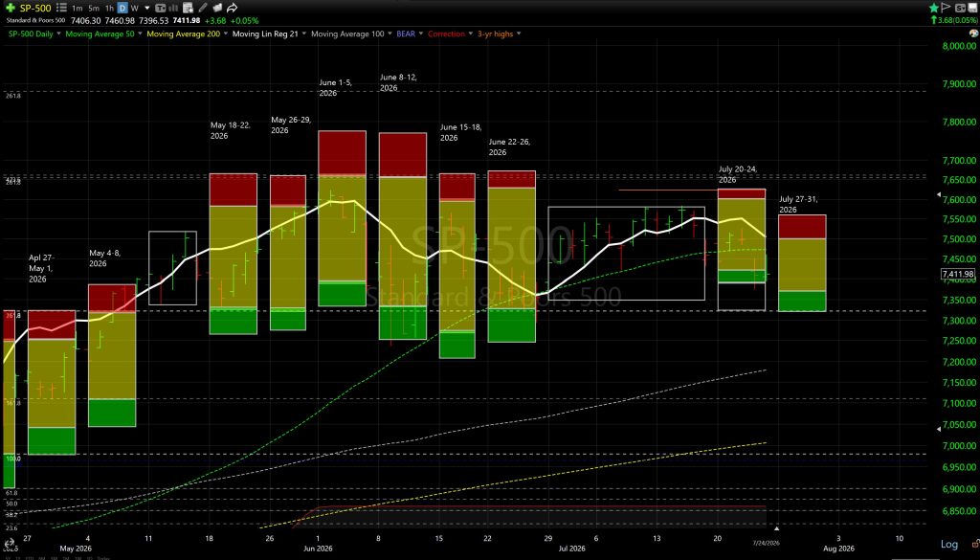Viewport: 980px width, 560px height.
Task: Click the 8,000.00 price axis label
Action: (x=959, y=46)
